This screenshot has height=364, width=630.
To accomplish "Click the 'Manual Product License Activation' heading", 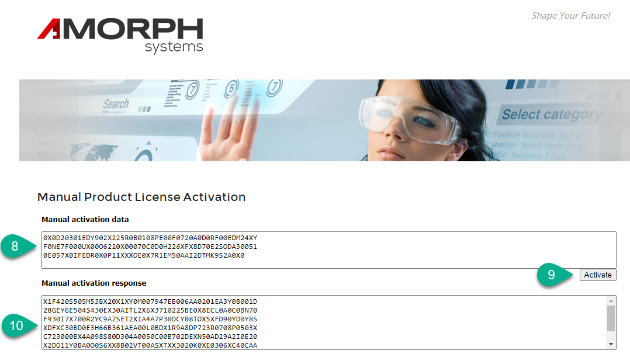I will click(x=141, y=197).
